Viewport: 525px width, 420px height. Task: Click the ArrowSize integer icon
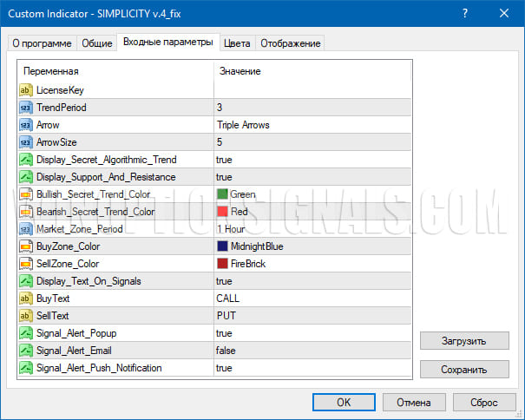point(26,141)
